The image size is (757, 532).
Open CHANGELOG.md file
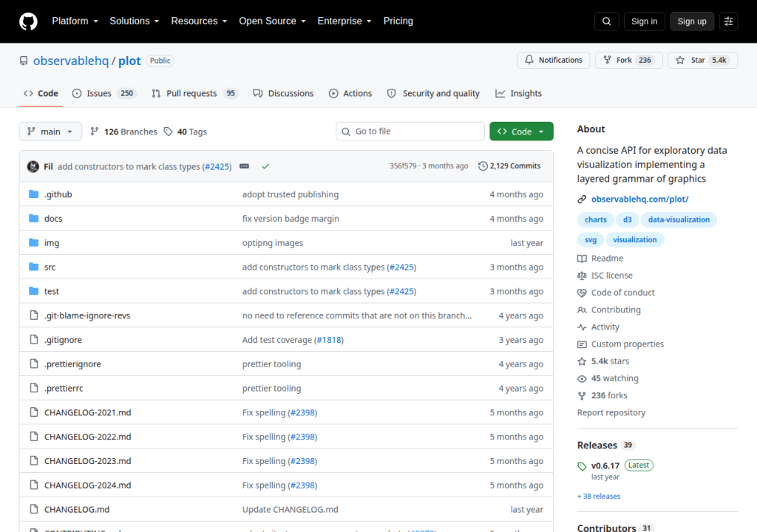coord(77,509)
